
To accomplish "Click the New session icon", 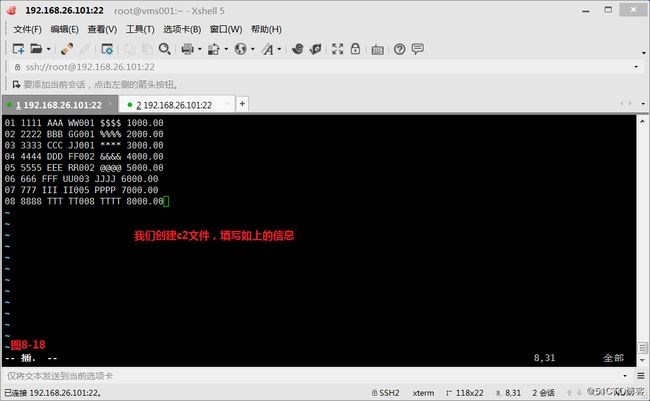I will coord(18,49).
